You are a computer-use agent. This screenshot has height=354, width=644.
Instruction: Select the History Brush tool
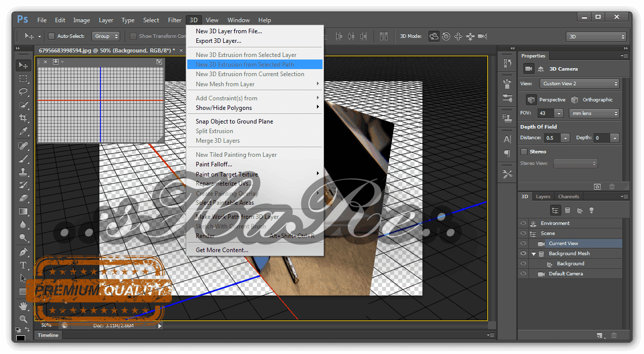pos(23,185)
